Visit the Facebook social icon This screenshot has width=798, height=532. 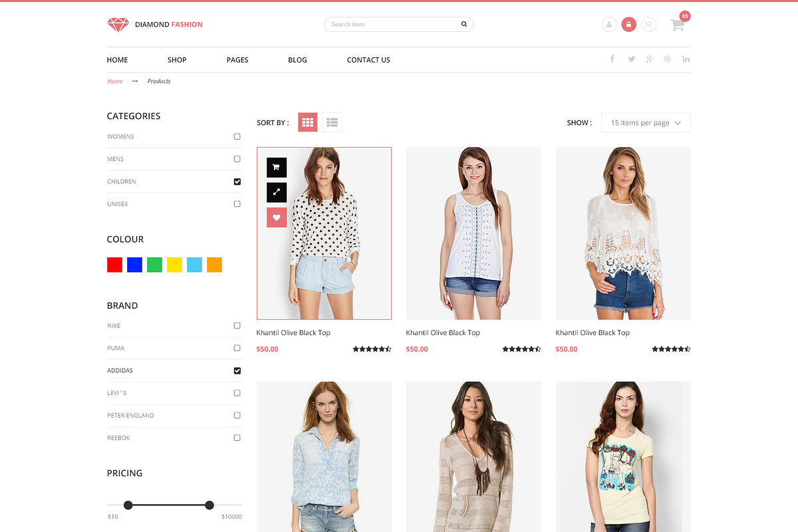(612, 59)
